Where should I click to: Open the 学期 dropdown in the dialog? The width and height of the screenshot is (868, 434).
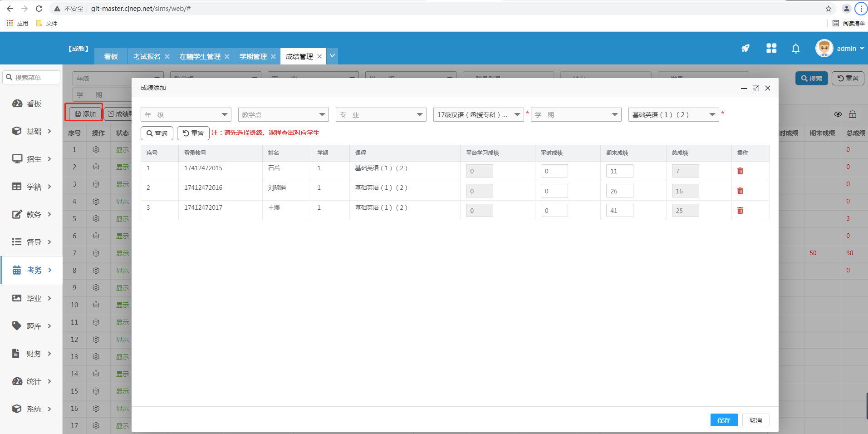pyautogui.click(x=575, y=115)
